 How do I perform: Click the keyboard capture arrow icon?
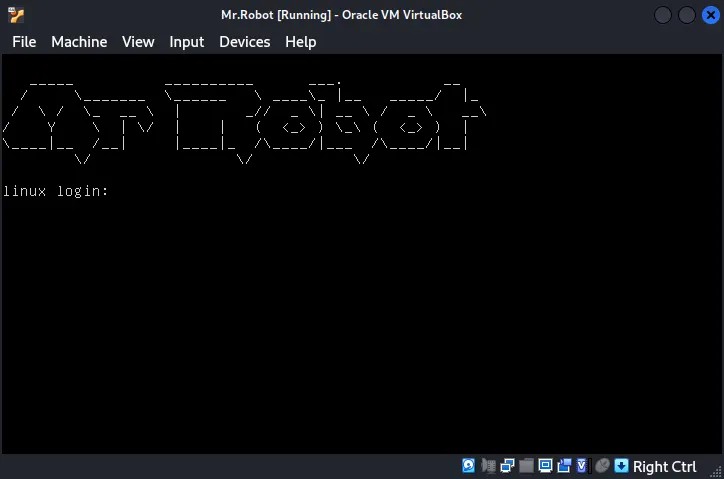621,466
